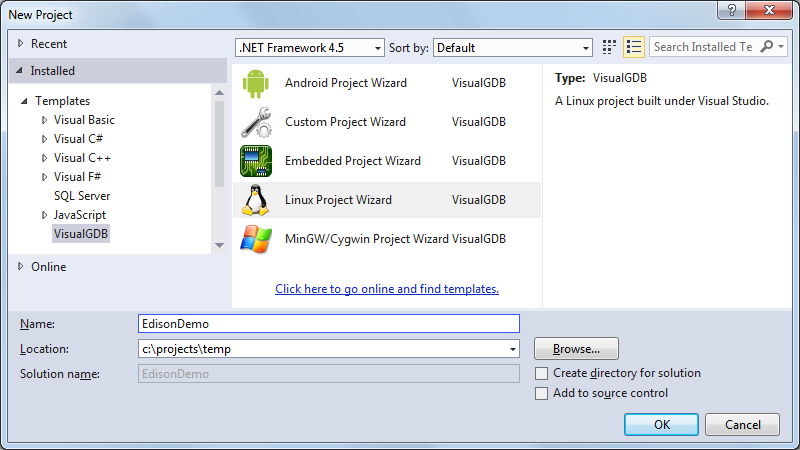Pick the Linux penguin icon
The height and width of the screenshot is (450, 800).
point(256,200)
